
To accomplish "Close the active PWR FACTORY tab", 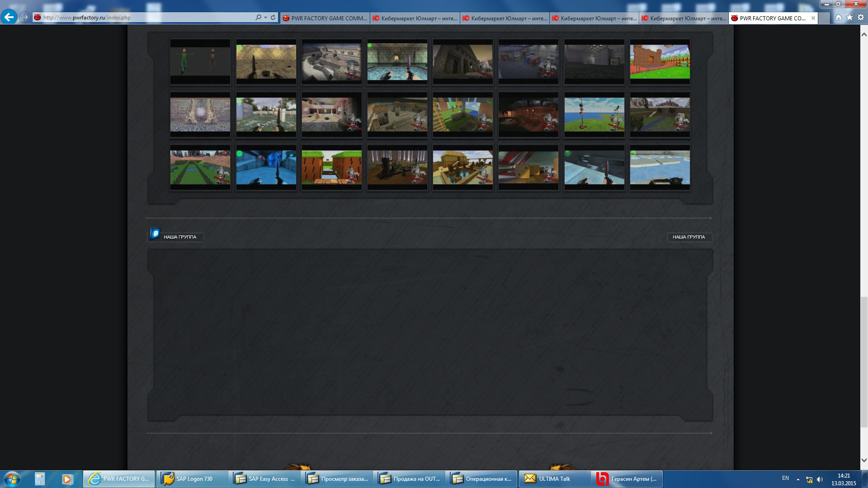I will (x=813, y=18).
